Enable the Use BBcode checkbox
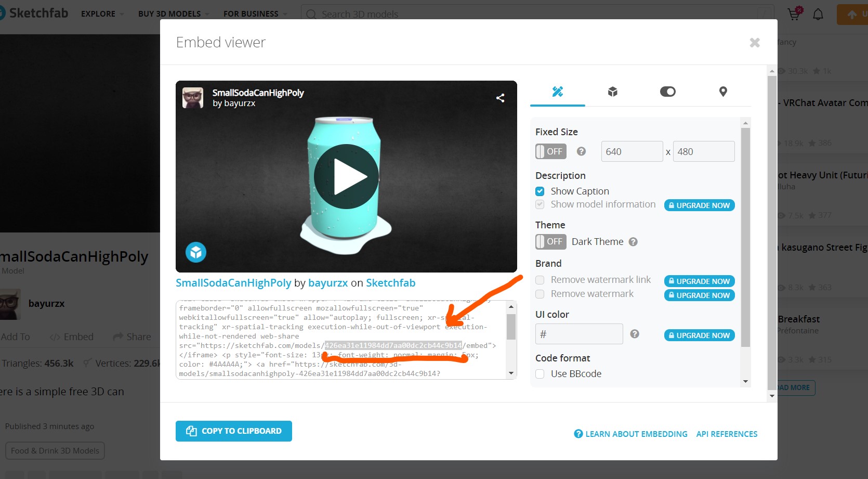Screen dimensions: 868x479 (x=540, y=373)
